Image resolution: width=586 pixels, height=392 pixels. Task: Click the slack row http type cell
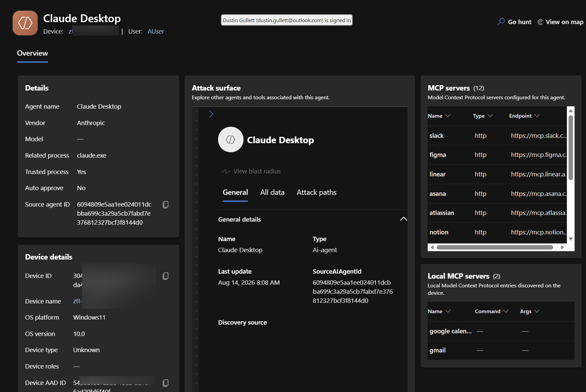pyautogui.click(x=480, y=136)
